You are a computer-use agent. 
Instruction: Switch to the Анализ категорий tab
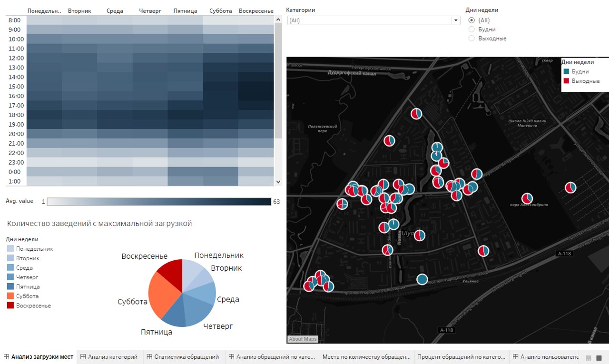tap(108, 357)
